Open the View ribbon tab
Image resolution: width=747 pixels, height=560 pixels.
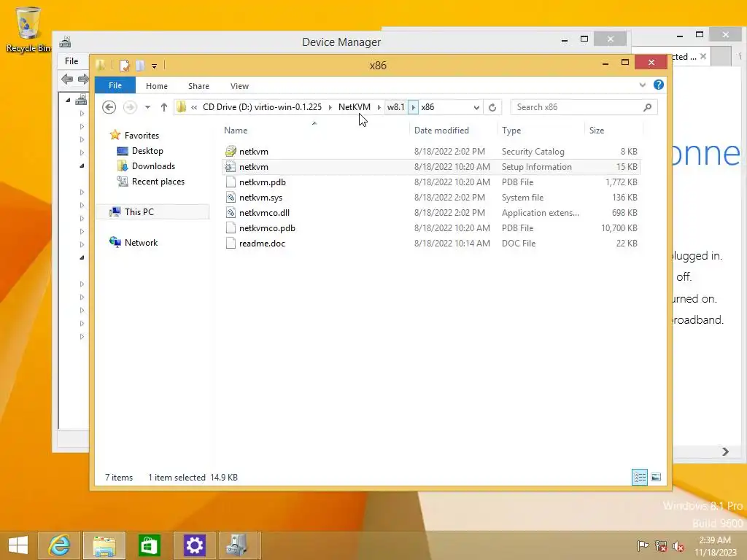pyautogui.click(x=239, y=86)
